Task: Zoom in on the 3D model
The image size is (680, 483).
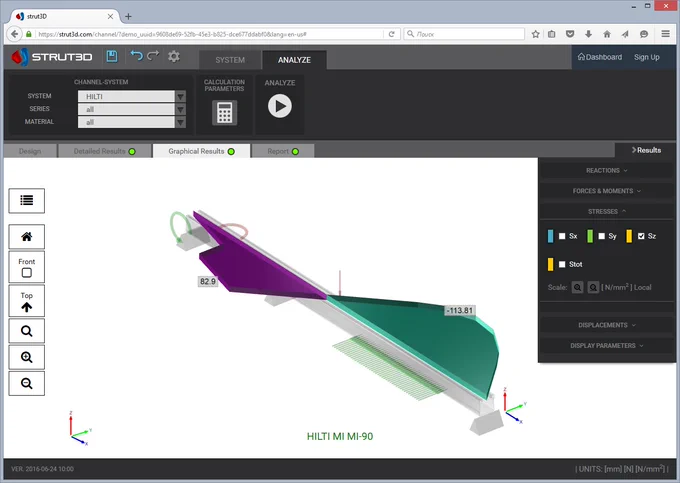Action: tap(26, 357)
